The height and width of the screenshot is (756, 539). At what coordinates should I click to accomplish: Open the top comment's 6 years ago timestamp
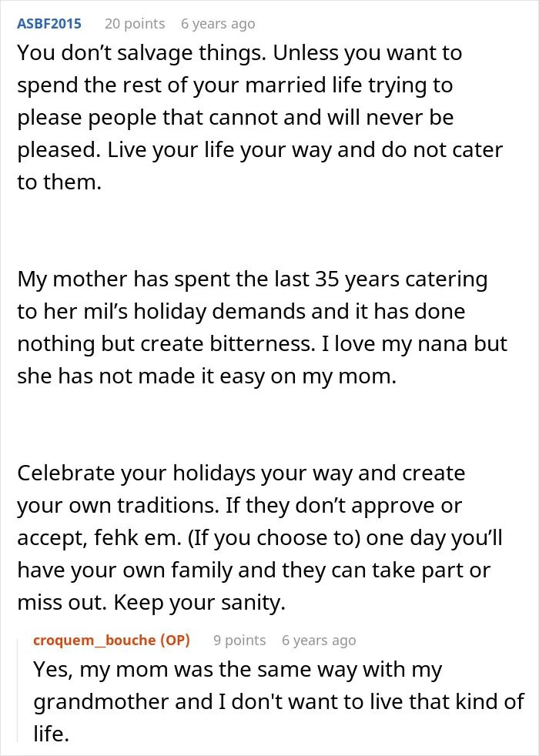point(218,24)
